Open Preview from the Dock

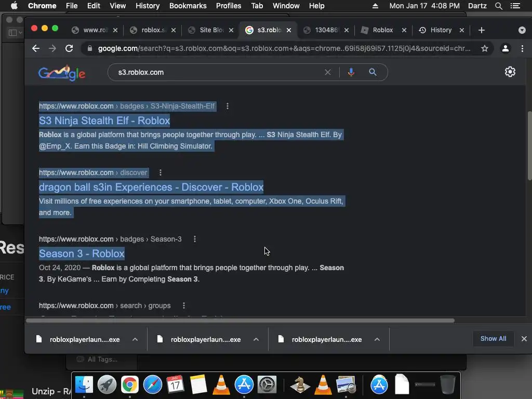pyautogui.click(x=345, y=385)
